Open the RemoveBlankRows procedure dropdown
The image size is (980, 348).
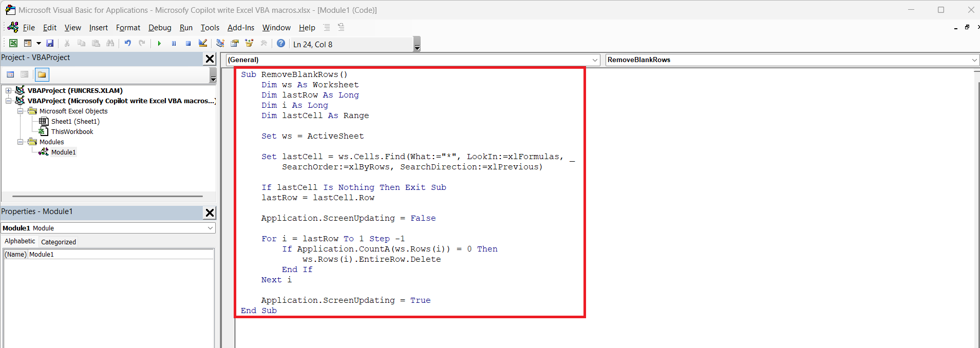(974, 60)
